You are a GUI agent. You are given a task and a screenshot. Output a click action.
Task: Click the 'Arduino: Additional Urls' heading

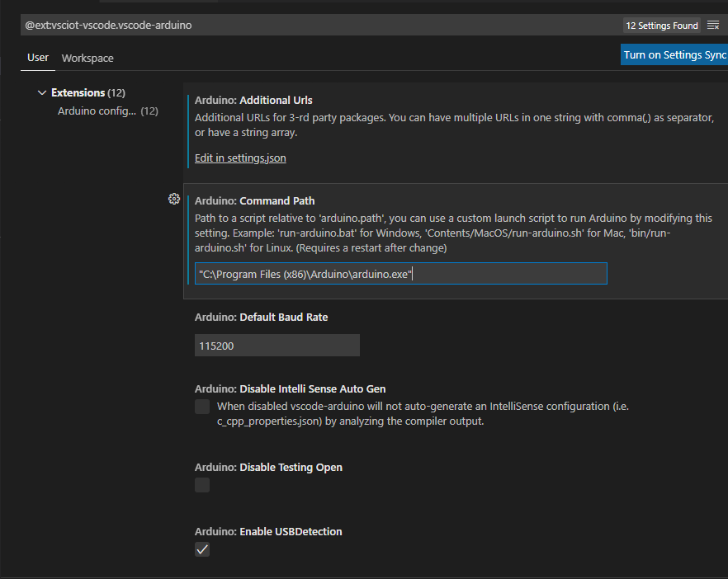point(253,101)
